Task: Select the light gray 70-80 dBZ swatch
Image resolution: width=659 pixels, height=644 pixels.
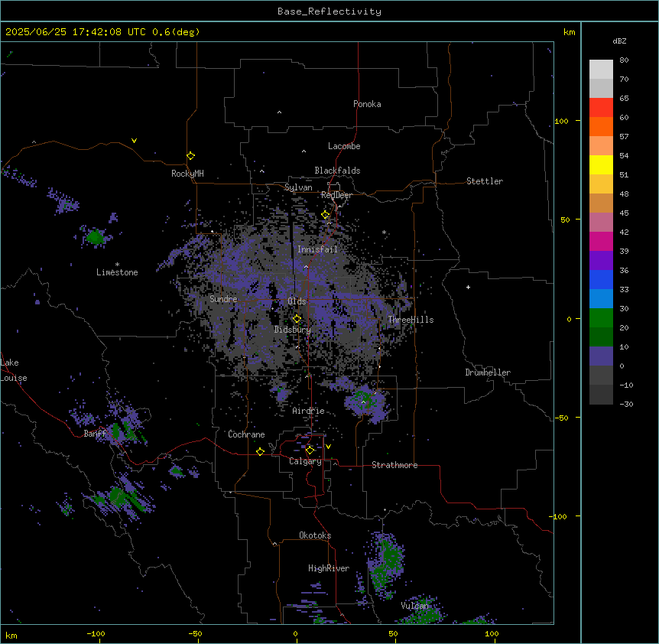Action: coord(601,70)
